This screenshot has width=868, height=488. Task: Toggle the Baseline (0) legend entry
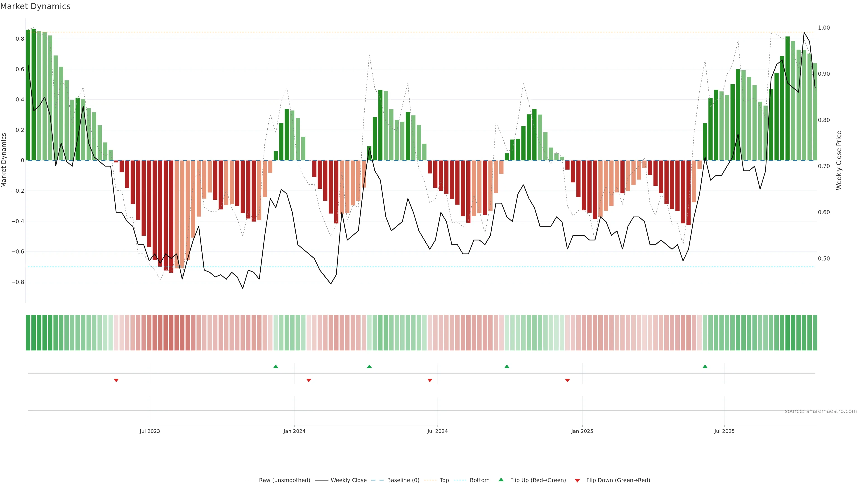[x=403, y=480]
